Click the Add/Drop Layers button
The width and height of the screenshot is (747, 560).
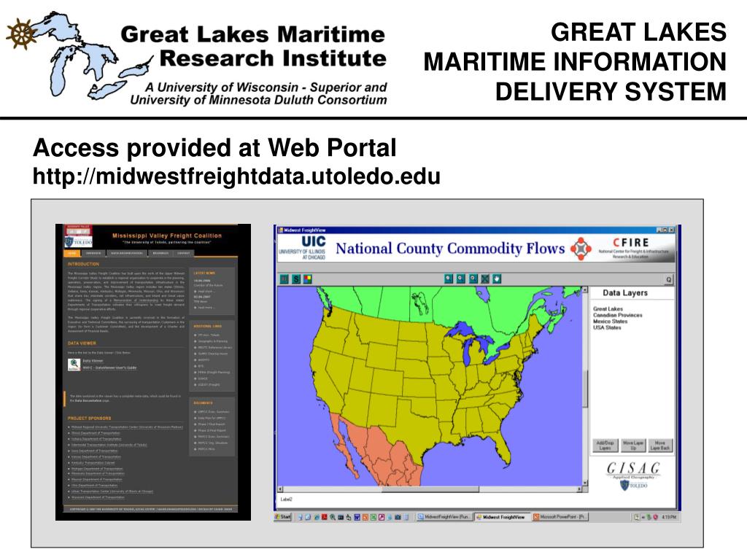pyautogui.click(x=605, y=446)
